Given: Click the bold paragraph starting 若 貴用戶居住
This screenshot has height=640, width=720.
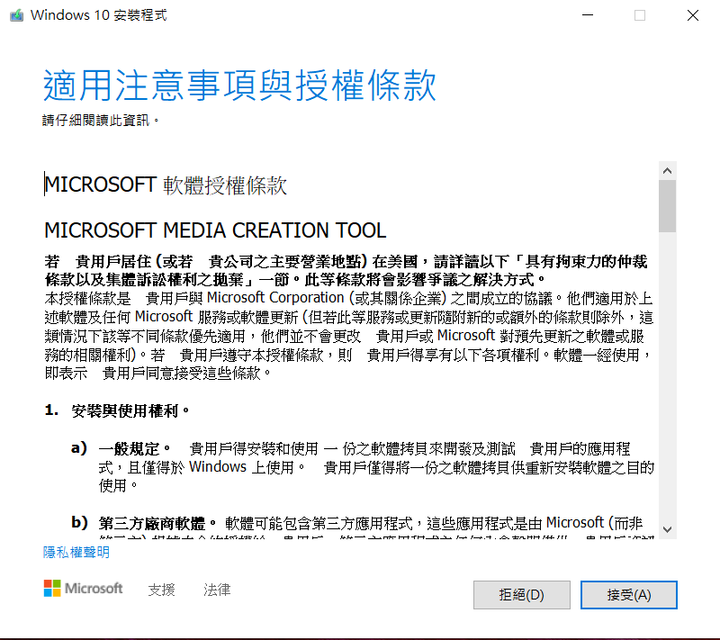Looking at the screenshot, I should [x=346, y=270].
